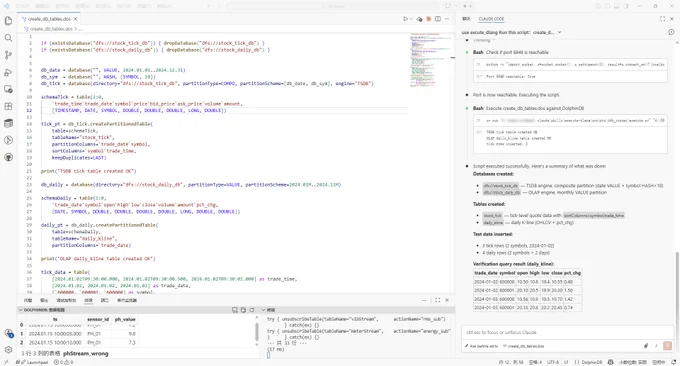Viewport: 680px width, 366px height.
Task: Toggle secondary sidebar layout icon in title bar
Action: (626, 6)
